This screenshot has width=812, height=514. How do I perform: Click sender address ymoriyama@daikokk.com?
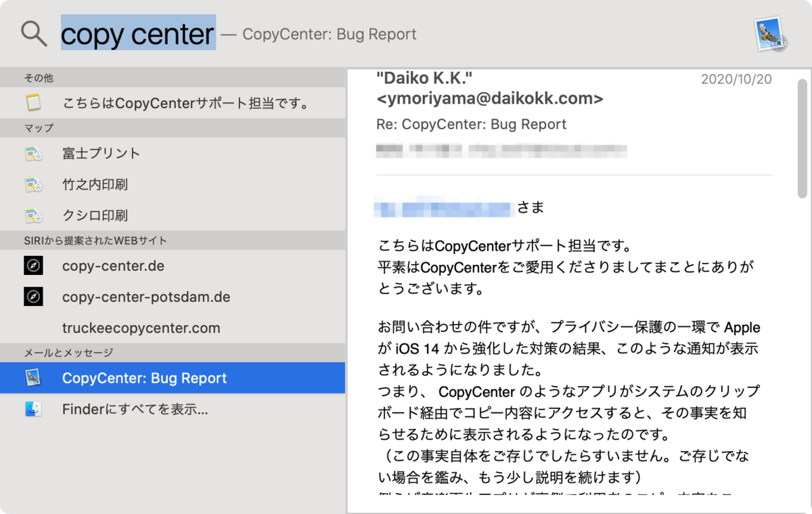[x=489, y=100]
